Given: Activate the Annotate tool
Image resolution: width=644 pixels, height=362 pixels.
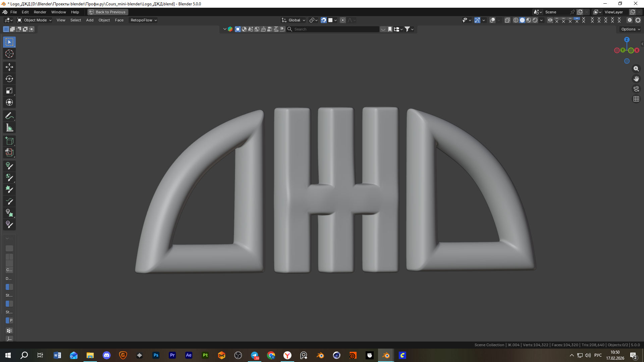Looking at the screenshot, I should click(9, 116).
